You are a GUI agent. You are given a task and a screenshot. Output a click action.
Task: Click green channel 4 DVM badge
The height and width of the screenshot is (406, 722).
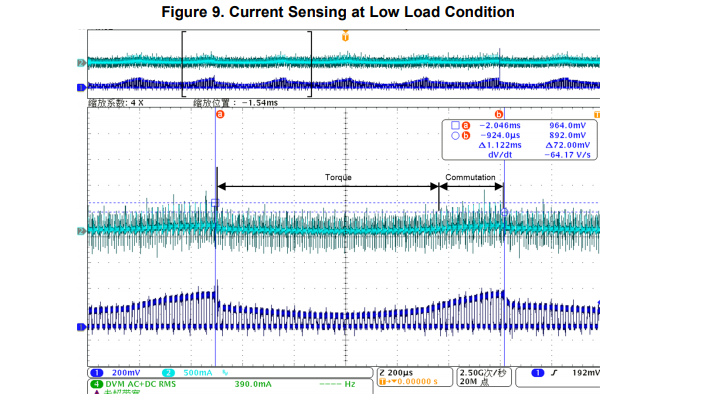coord(97,384)
